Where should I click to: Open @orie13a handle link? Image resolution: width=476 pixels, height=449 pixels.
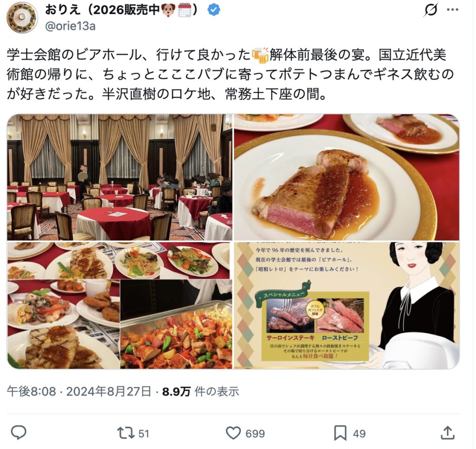click(x=70, y=26)
